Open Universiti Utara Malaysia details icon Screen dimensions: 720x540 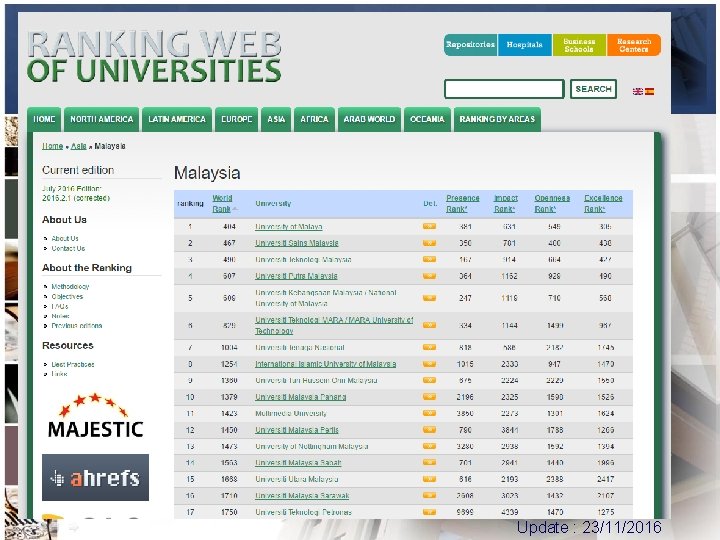point(429,479)
